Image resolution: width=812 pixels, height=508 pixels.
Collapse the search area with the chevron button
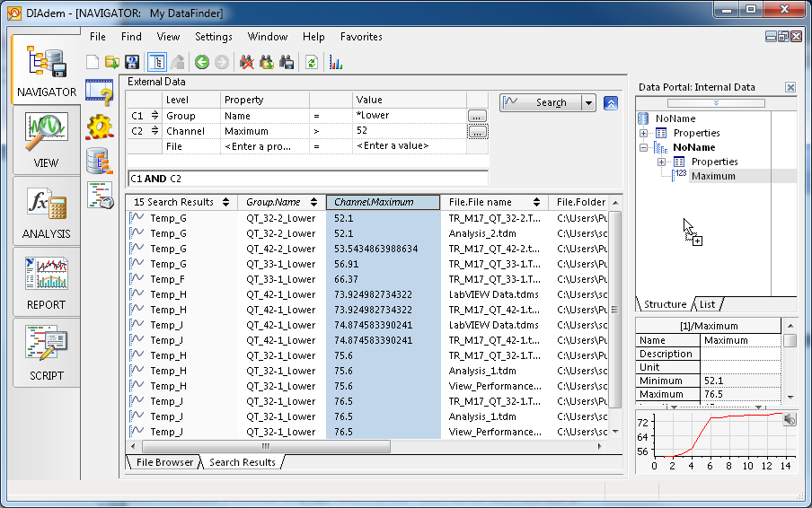611,102
